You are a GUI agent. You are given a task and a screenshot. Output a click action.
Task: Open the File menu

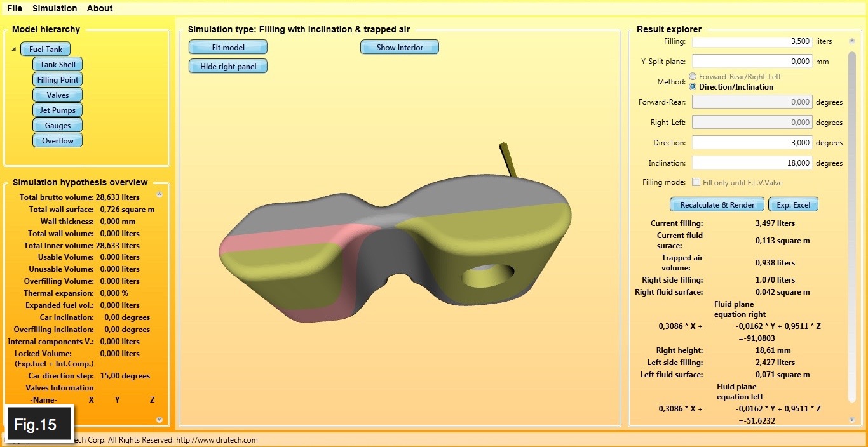coord(15,8)
